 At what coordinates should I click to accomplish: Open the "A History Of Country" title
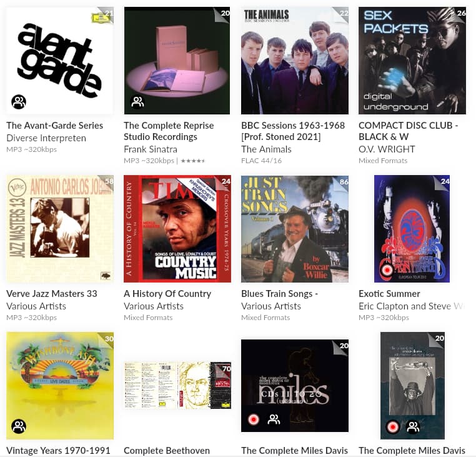[x=167, y=294]
